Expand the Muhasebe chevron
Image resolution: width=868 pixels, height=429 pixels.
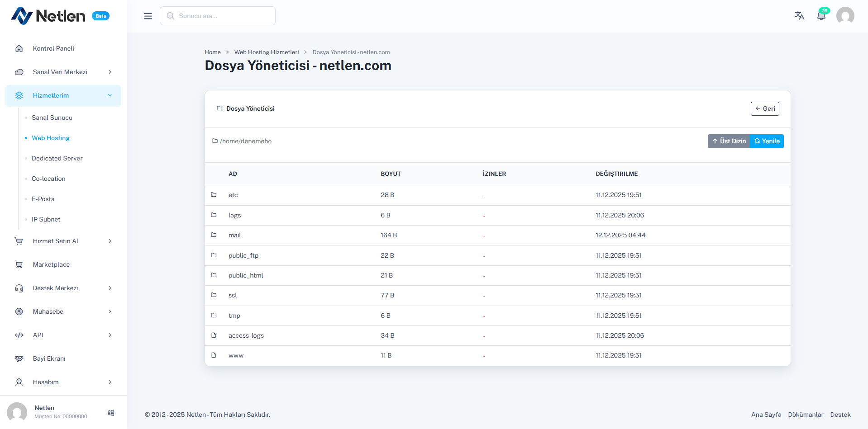pos(110,311)
